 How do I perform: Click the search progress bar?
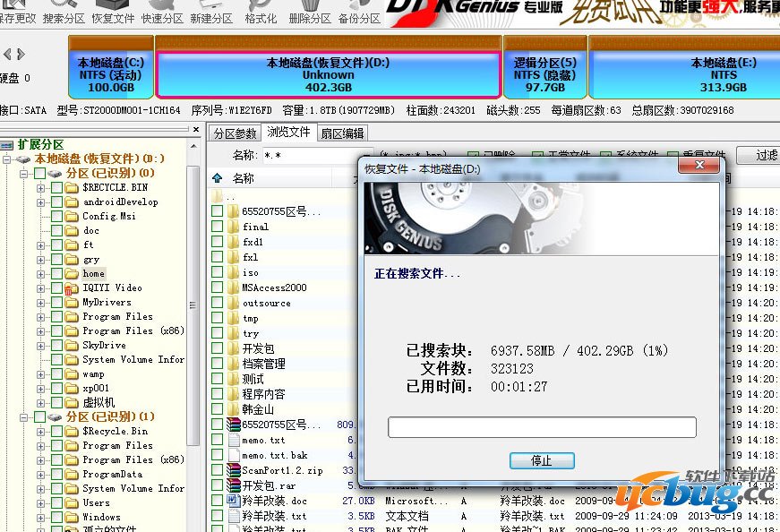[541, 425]
